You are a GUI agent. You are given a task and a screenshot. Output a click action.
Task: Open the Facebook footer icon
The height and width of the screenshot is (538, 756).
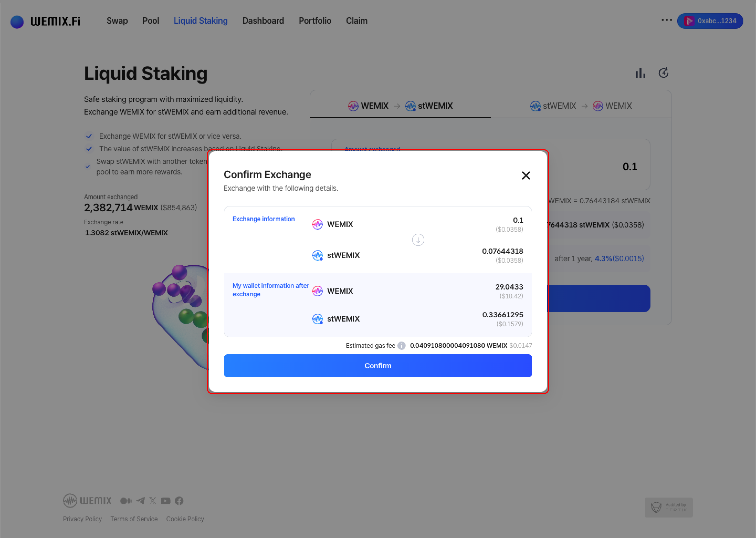179,500
